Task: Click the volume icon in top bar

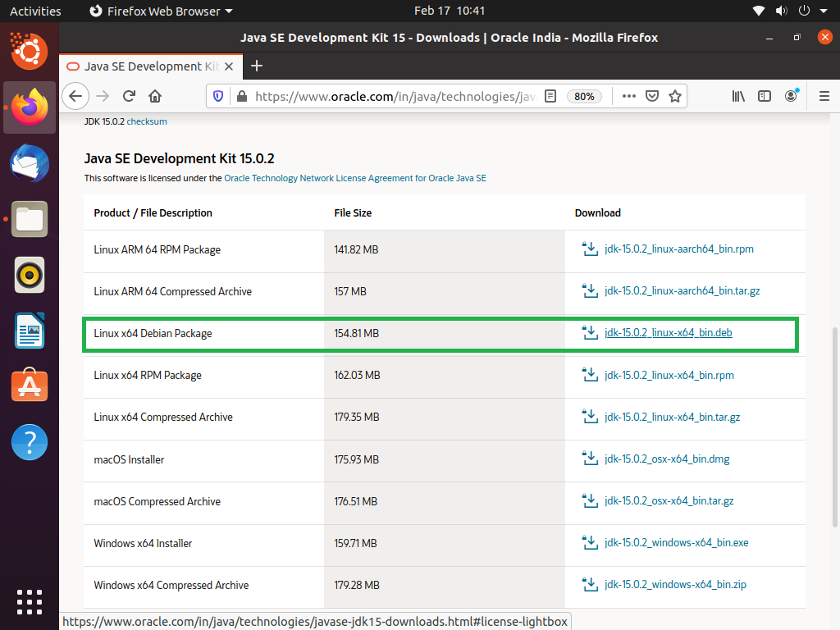Action: coord(781,11)
